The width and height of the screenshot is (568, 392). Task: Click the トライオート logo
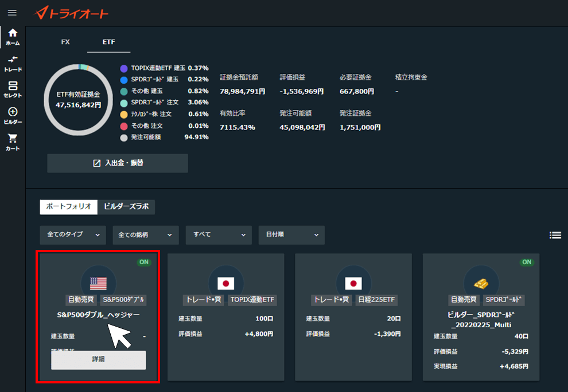(71, 13)
